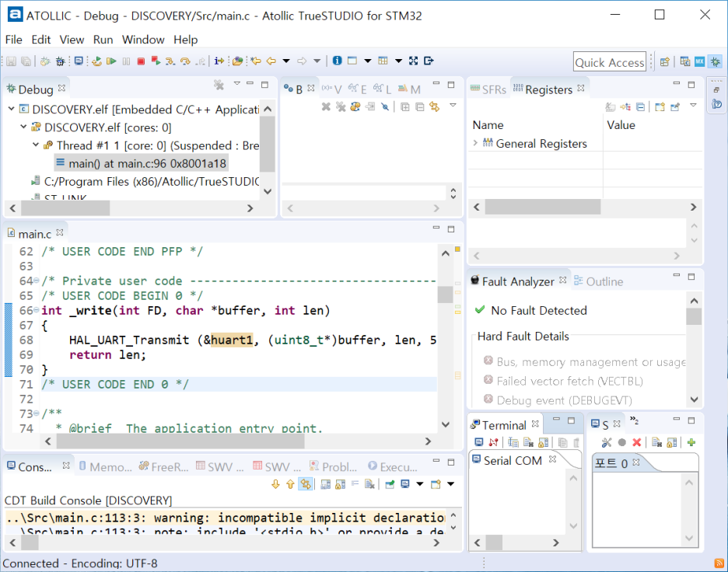Open dropdown next to window layout icon
The height and width of the screenshot is (572, 728).
click(x=367, y=61)
